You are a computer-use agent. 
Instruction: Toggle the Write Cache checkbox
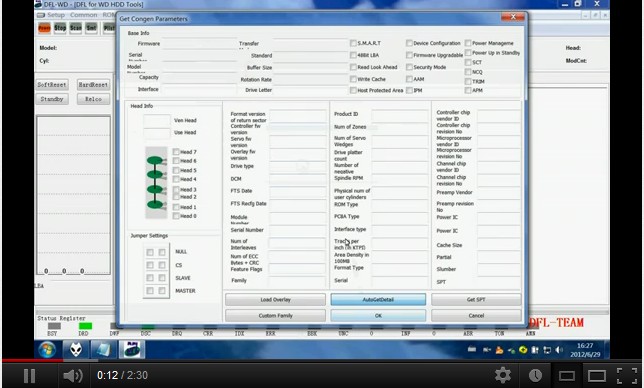coord(353,79)
